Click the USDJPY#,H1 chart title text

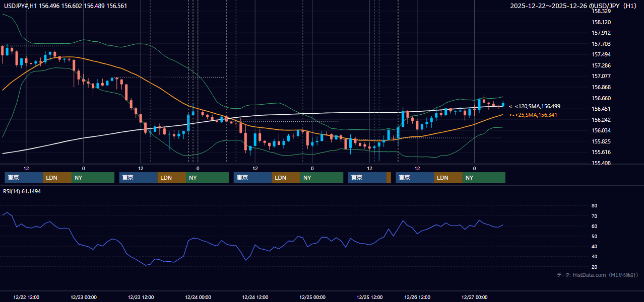click(x=66, y=6)
